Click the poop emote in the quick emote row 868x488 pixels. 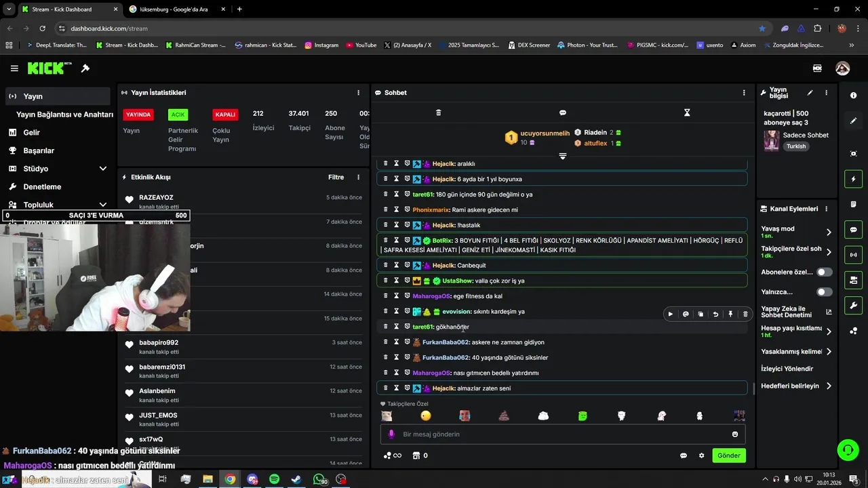[504, 415]
